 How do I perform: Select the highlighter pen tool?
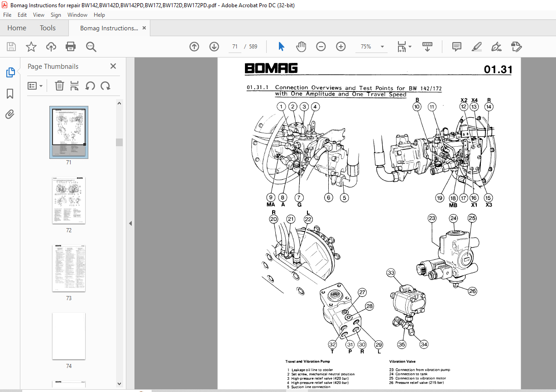476,47
